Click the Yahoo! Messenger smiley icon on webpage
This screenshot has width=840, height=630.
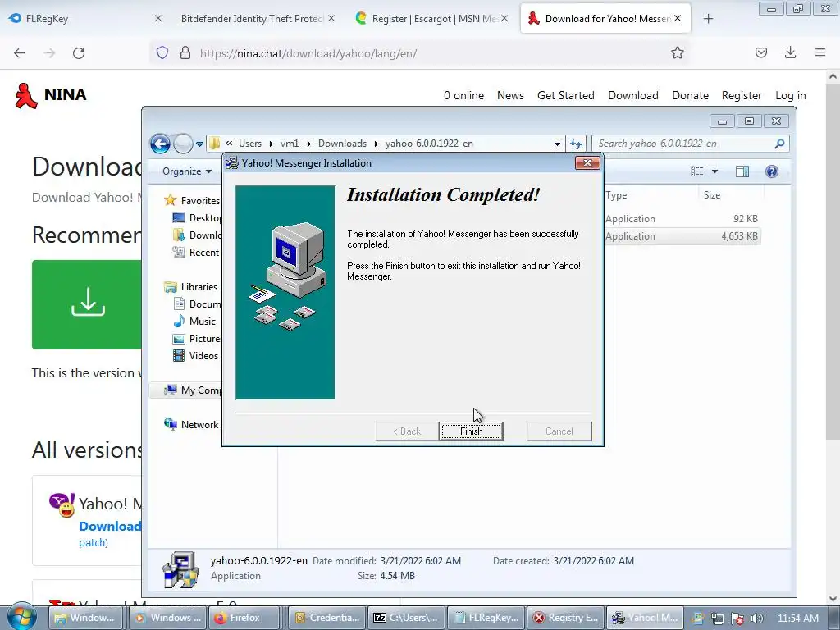(62, 504)
